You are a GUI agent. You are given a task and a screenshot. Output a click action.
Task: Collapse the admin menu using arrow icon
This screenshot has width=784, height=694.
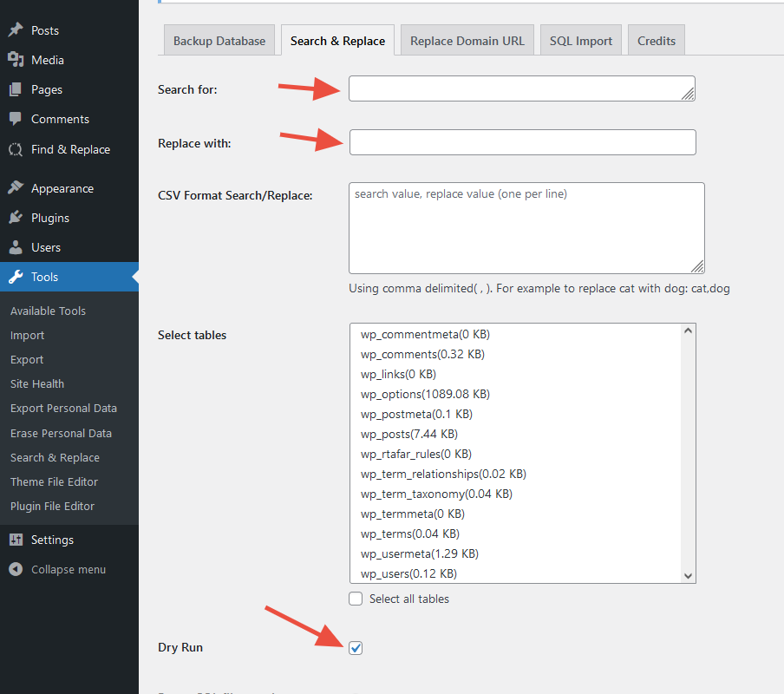[16, 570]
